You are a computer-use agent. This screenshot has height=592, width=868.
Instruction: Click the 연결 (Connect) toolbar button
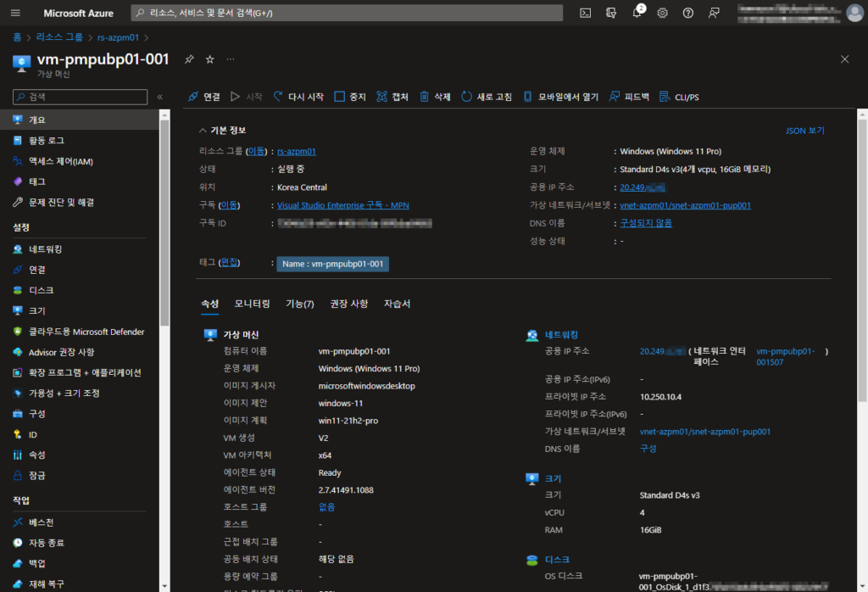(203, 97)
